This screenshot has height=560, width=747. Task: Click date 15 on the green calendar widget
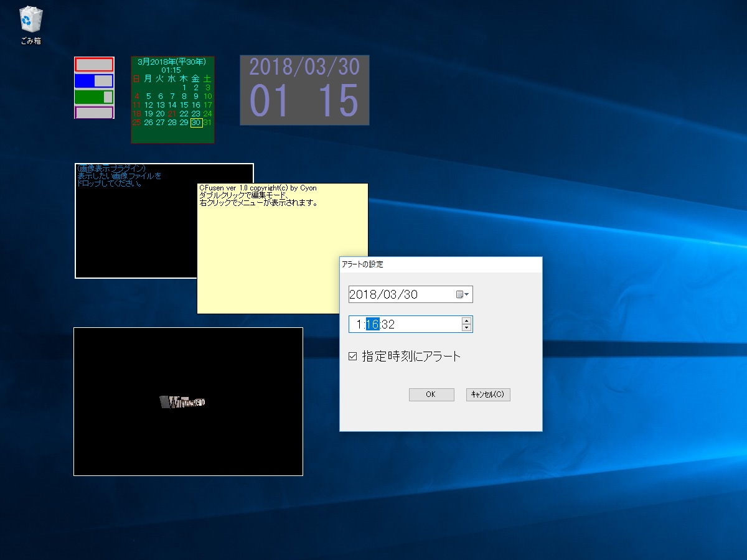[184, 105]
